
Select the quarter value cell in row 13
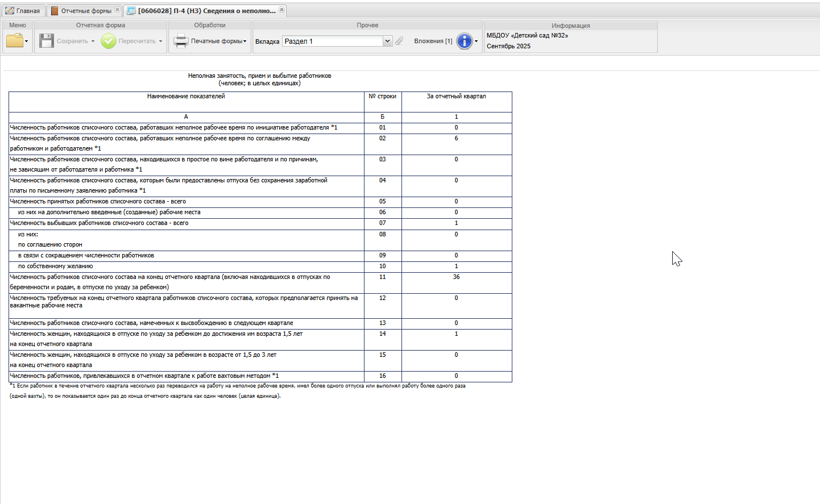(457, 324)
